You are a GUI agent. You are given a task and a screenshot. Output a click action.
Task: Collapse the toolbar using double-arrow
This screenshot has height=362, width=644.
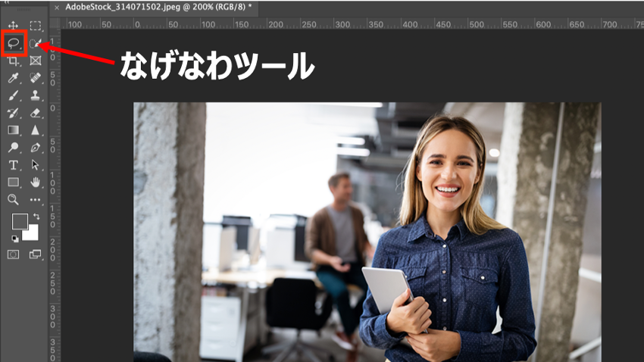(x=6, y=2)
